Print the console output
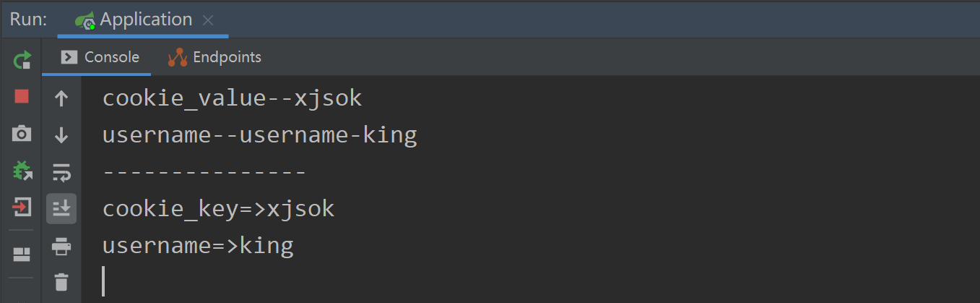Screen dimensions: 980x303 tap(61, 247)
